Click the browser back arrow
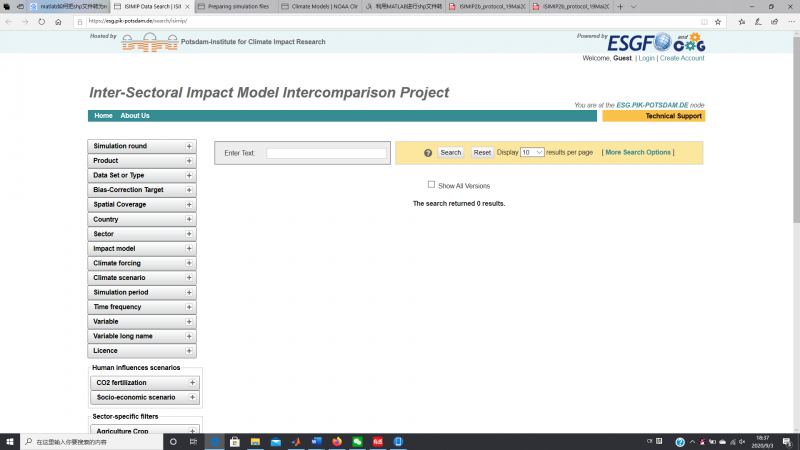The image size is (800, 450). pos(9,21)
